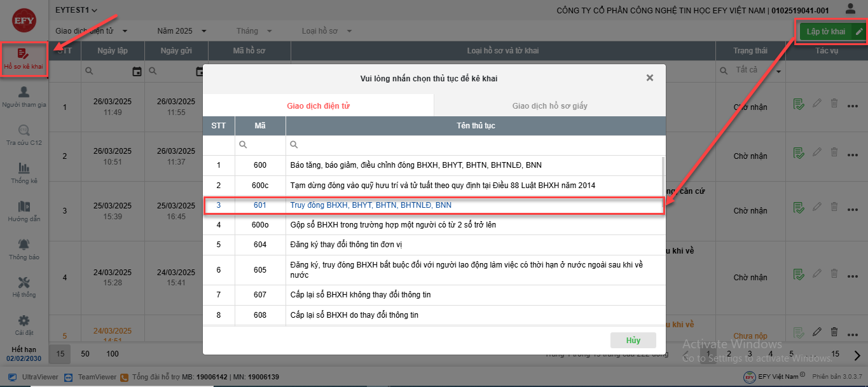Click the user profile icon at top right

(x=850, y=9)
